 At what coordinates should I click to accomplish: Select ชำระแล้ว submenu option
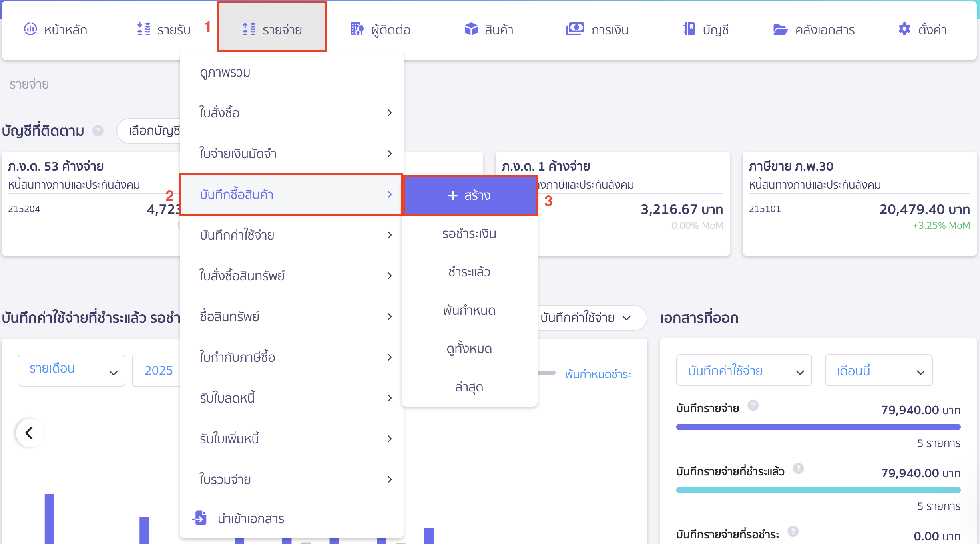tap(469, 272)
